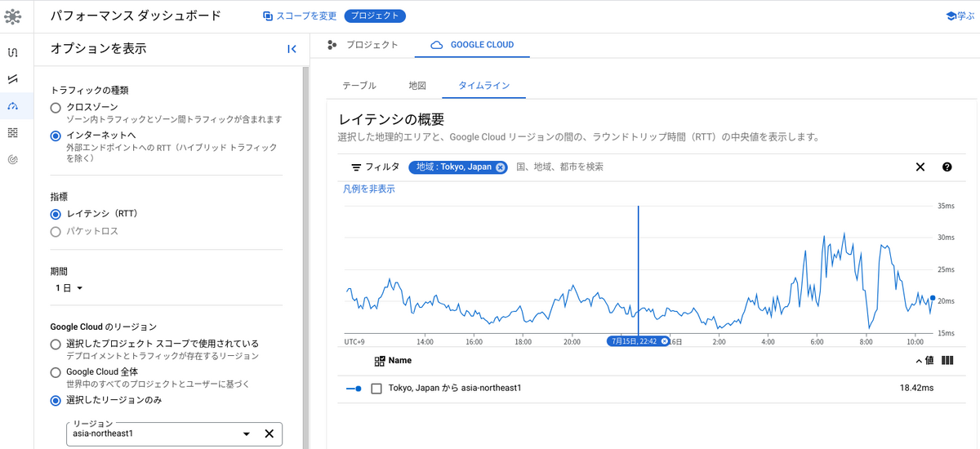Click the blue endpoint dot on chart

click(x=933, y=298)
